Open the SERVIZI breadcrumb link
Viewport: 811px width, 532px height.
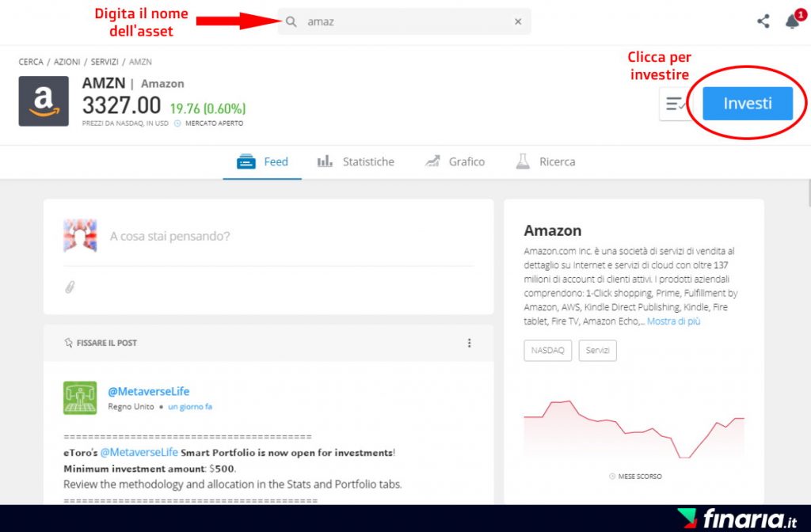(105, 62)
